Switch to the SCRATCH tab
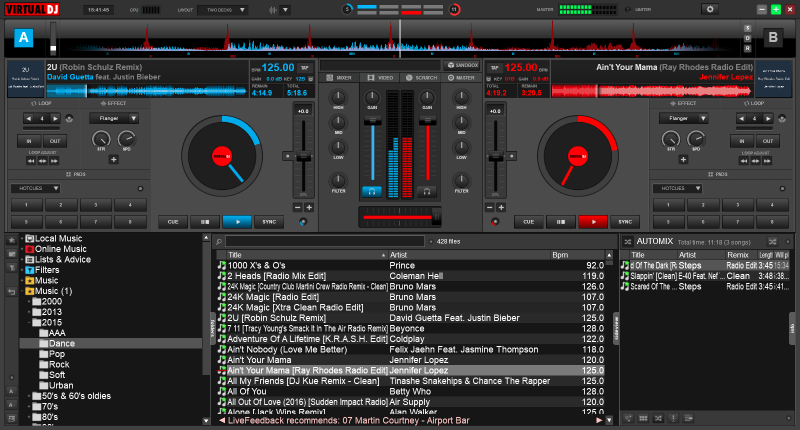 coord(422,78)
